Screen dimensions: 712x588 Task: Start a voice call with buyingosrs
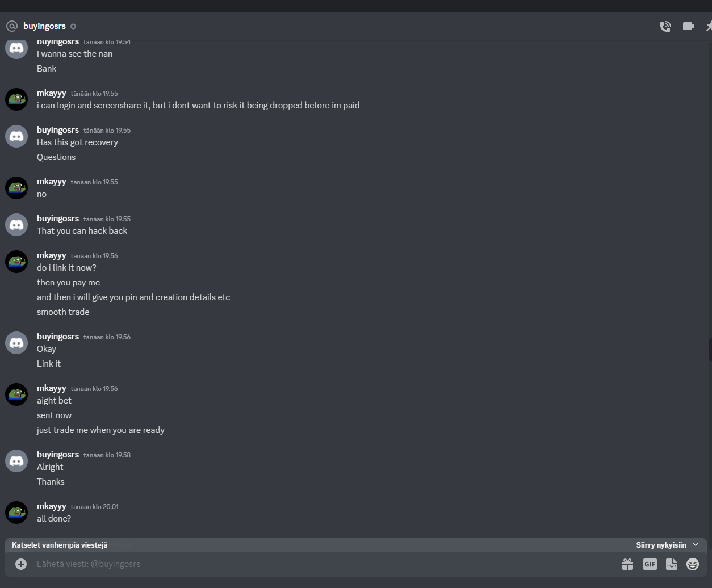[665, 26]
